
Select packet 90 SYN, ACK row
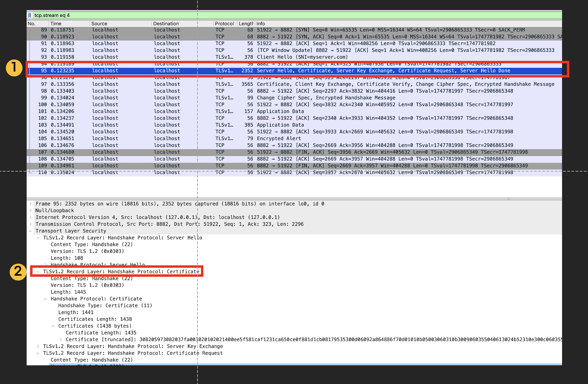click(294, 37)
